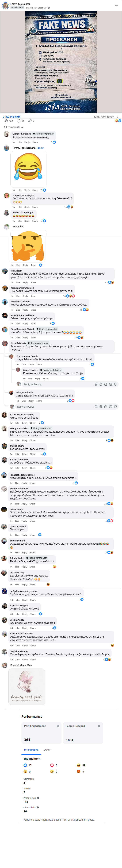Open the GIF picker in the upper Reply as Petros box
Screen dimensions: 122x868
point(110,384)
